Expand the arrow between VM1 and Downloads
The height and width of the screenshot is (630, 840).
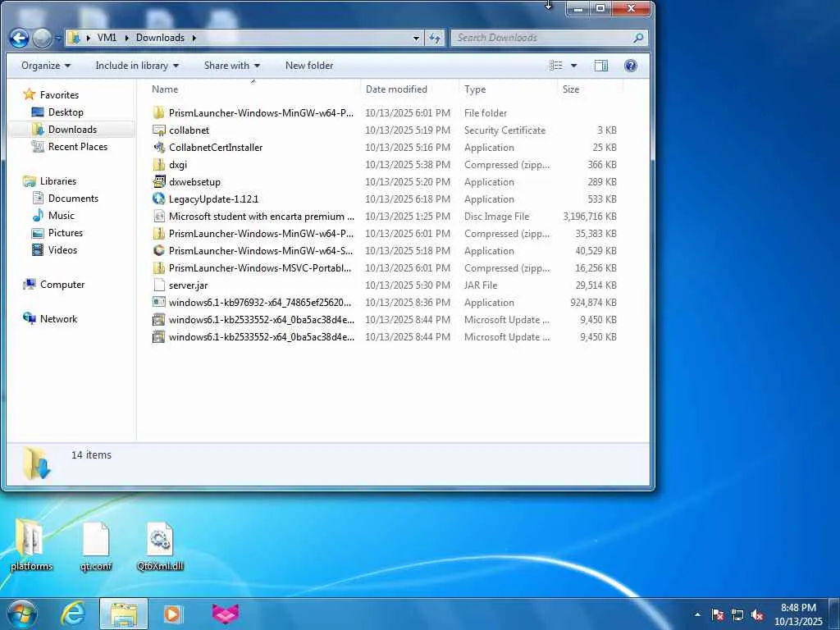pyautogui.click(x=126, y=38)
